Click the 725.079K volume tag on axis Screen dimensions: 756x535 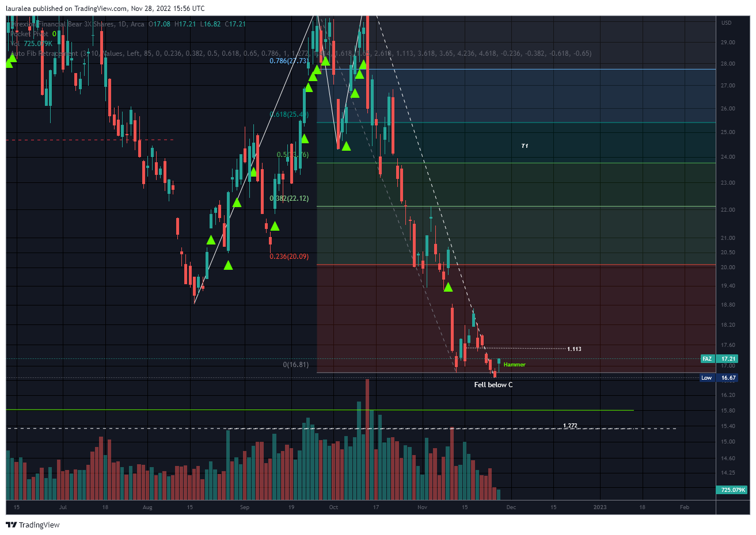732,490
